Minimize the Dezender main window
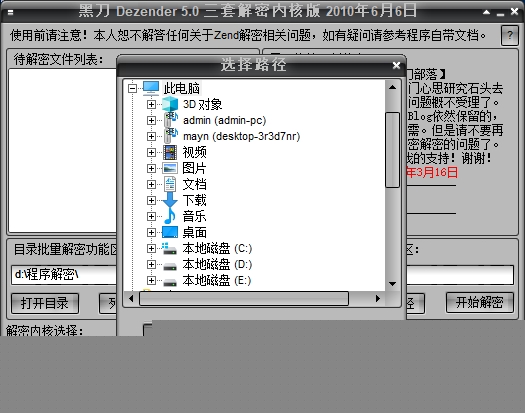Image resolution: width=525 pixels, height=413 pixels. [x=501, y=13]
